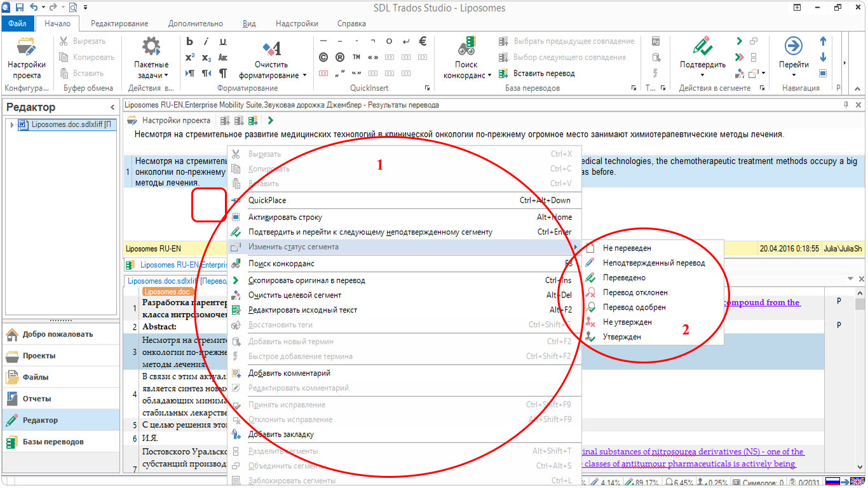Screen dimensions: 868x488
Task: Set status to Translated (Переведено)
Action: pos(653,278)
